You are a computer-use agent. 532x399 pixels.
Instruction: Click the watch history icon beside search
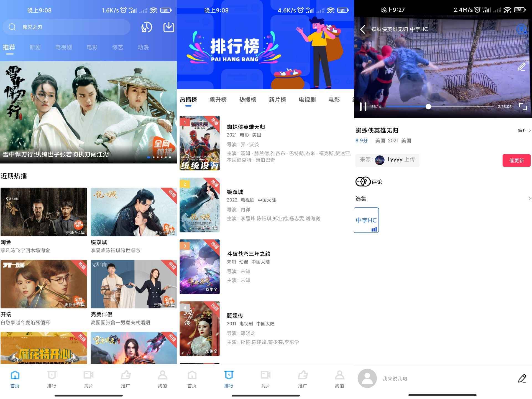click(147, 27)
